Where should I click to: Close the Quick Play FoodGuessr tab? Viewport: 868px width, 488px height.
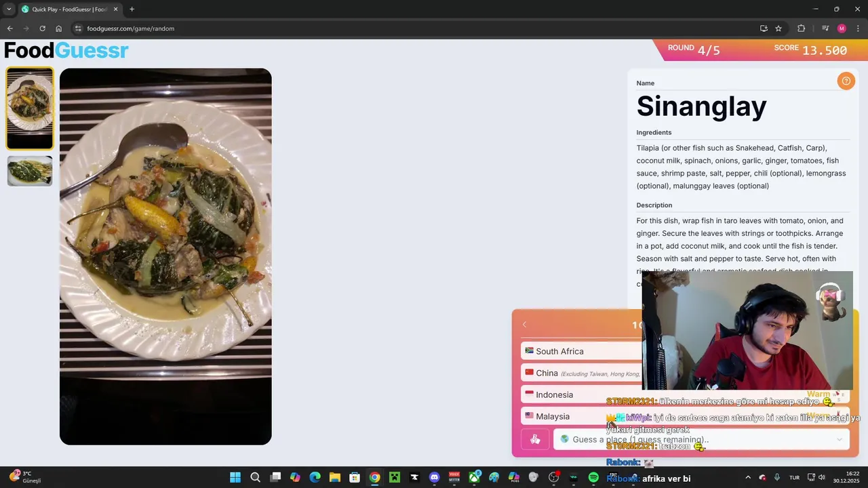(115, 9)
